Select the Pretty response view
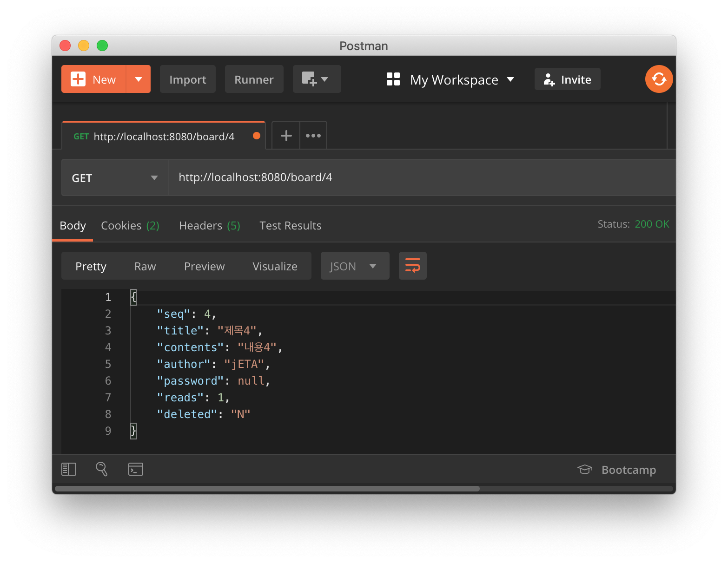Viewport: 728px width, 563px height. (91, 266)
